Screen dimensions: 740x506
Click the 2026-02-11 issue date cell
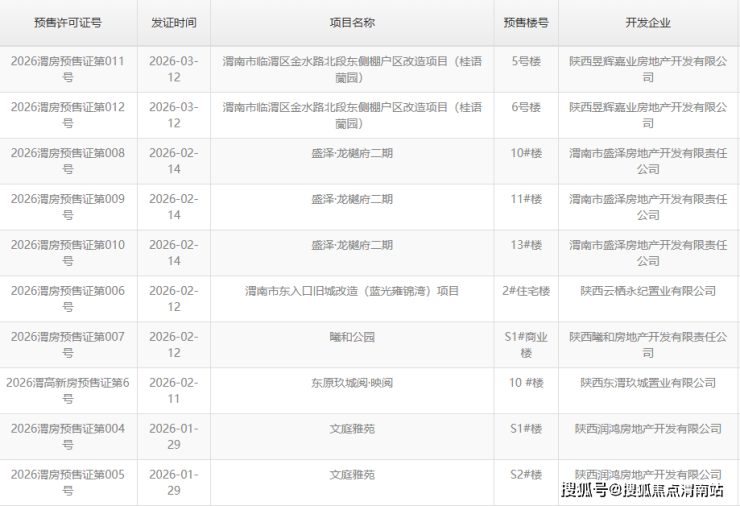tap(174, 390)
